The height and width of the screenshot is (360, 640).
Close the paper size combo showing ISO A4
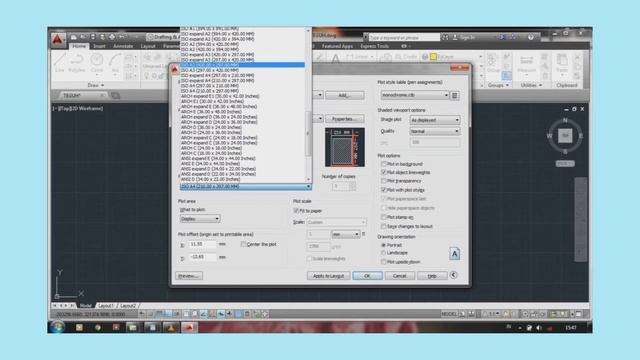[246, 187]
